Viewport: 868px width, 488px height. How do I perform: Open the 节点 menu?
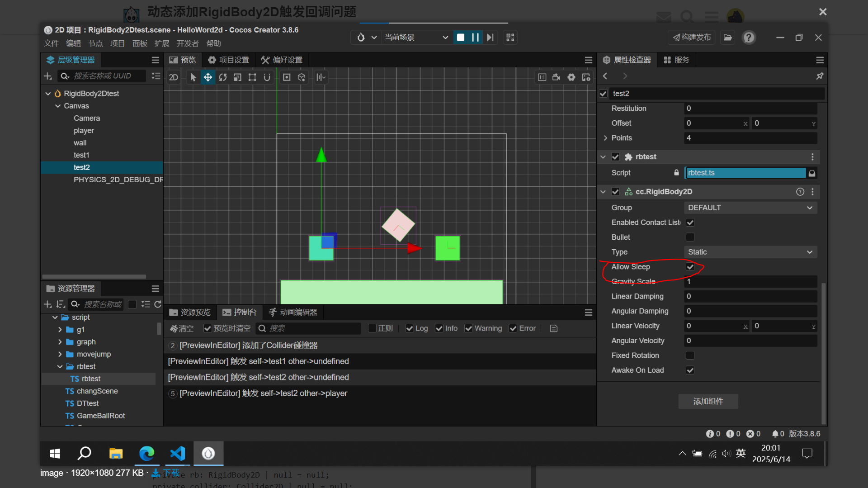[x=95, y=43]
